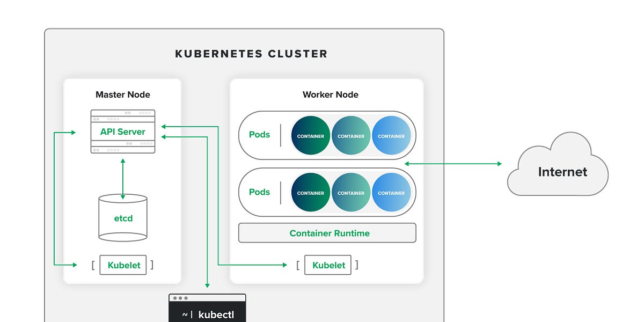Viewport: 644px width, 322px height.
Task: Click the Worker Node title
Action: tap(331, 94)
